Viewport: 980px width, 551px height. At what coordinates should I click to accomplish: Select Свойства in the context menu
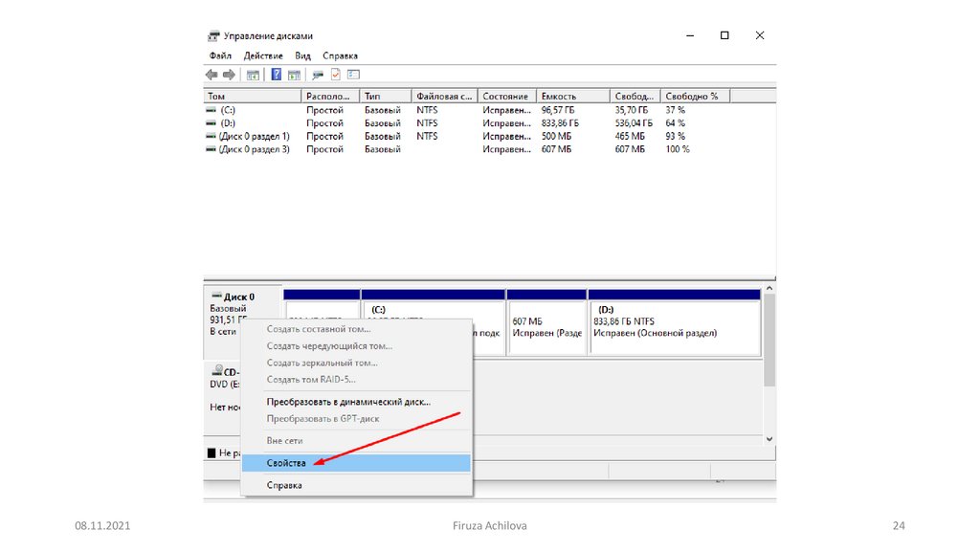tap(286, 463)
